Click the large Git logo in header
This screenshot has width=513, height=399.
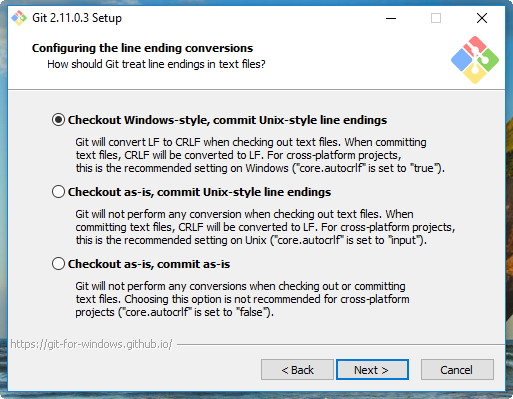475,60
